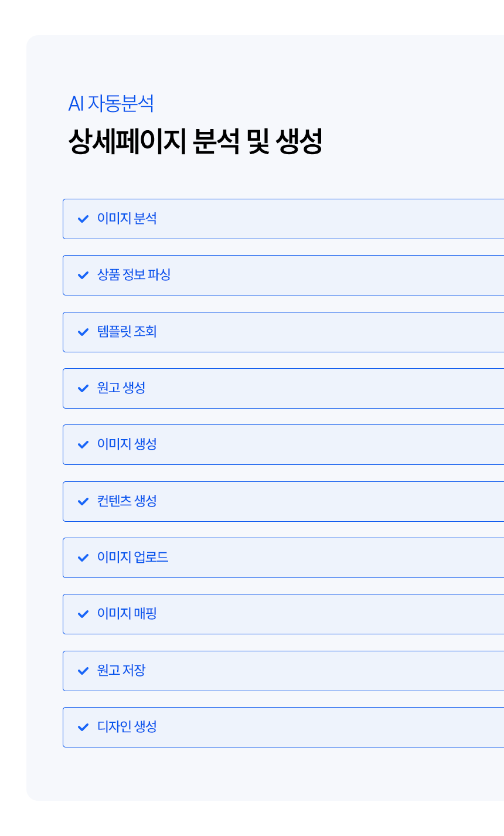The width and height of the screenshot is (504, 836).
Task: Click the checkmark icon beside 이미지 생성
Action: click(x=83, y=444)
